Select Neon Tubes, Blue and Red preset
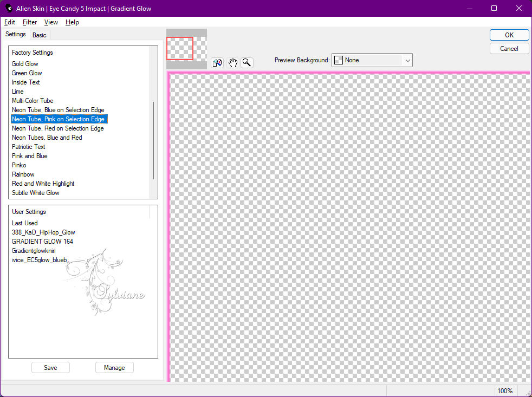This screenshot has width=532, height=397. [47, 137]
